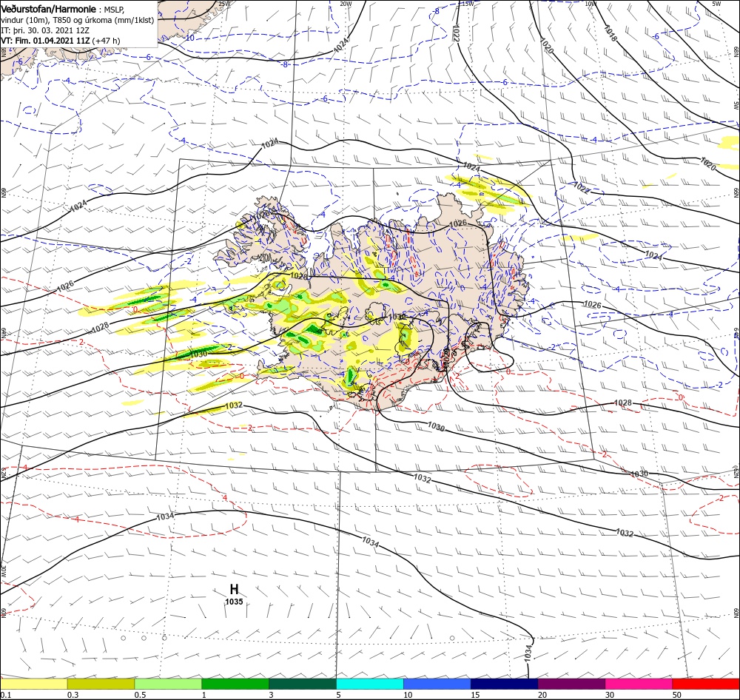Image resolution: width=740 pixels, height=700 pixels.
Task: Click the pink 30 mm legend swatch
Action: point(639,684)
